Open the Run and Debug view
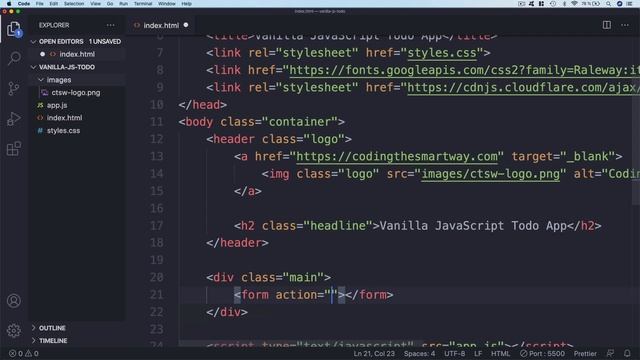 coord(14,118)
